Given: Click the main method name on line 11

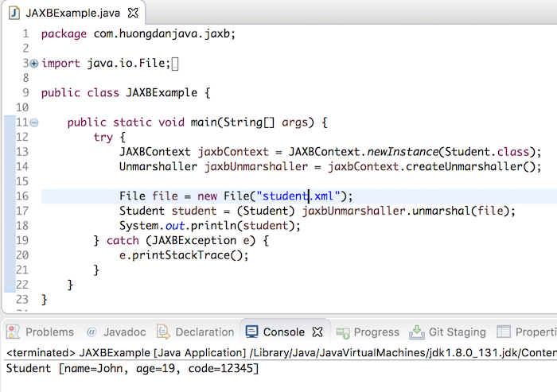Looking at the screenshot, I should (x=204, y=123).
